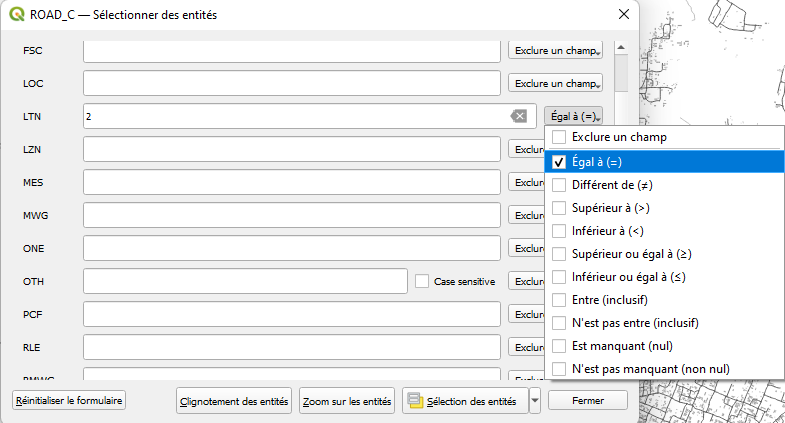Click the form's vertical scrollbar thumb
Image resolution: width=785 pixels, height=423 pixels.
[621, 73]
